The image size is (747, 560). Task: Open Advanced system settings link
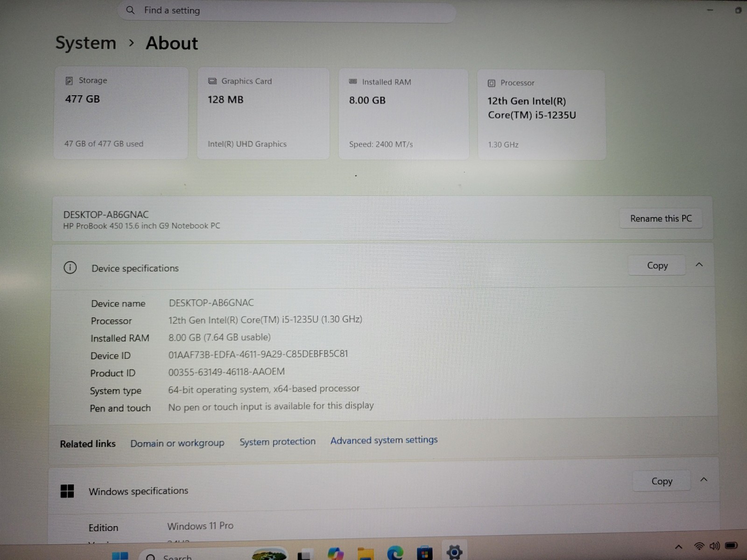[384, 440]
